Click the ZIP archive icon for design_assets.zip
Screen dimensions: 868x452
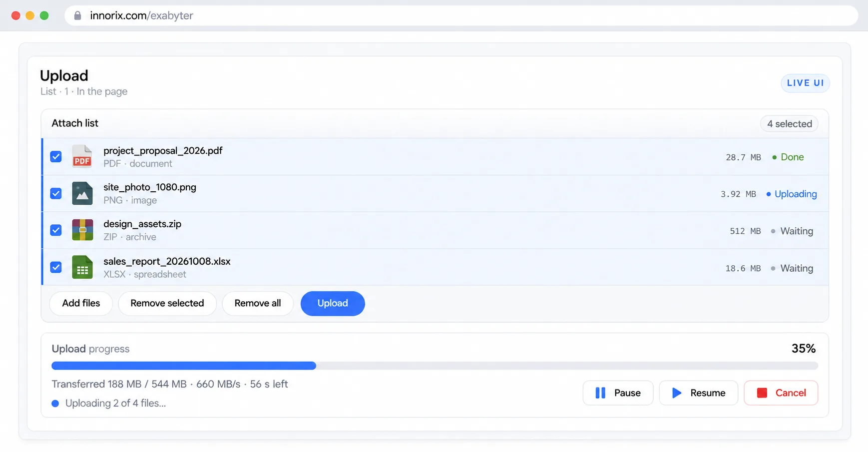point(82,230)
